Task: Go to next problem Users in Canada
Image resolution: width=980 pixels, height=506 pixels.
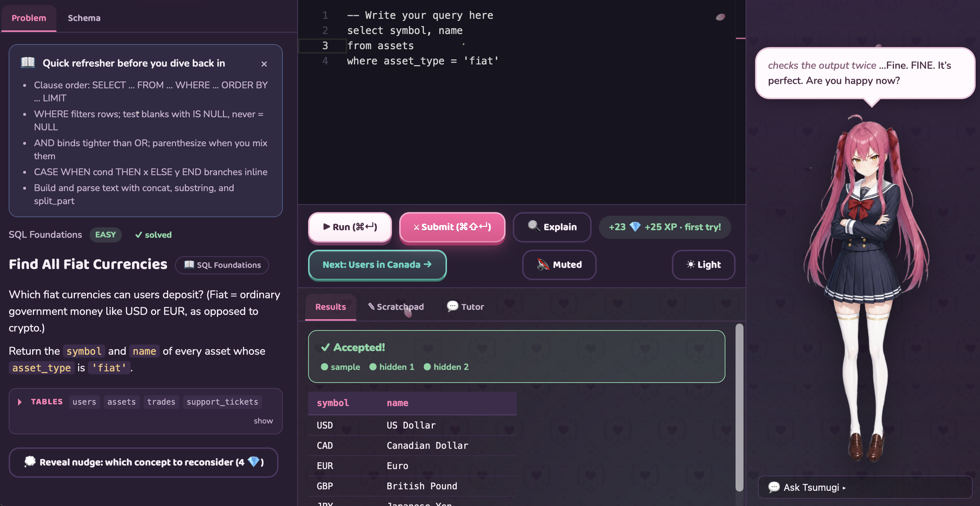Action: click(378, 265)
